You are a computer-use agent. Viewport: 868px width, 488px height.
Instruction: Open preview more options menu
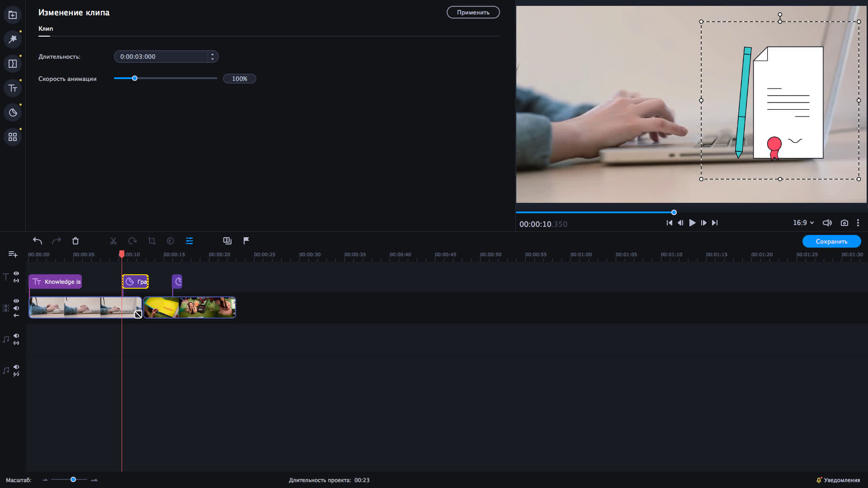858,223
